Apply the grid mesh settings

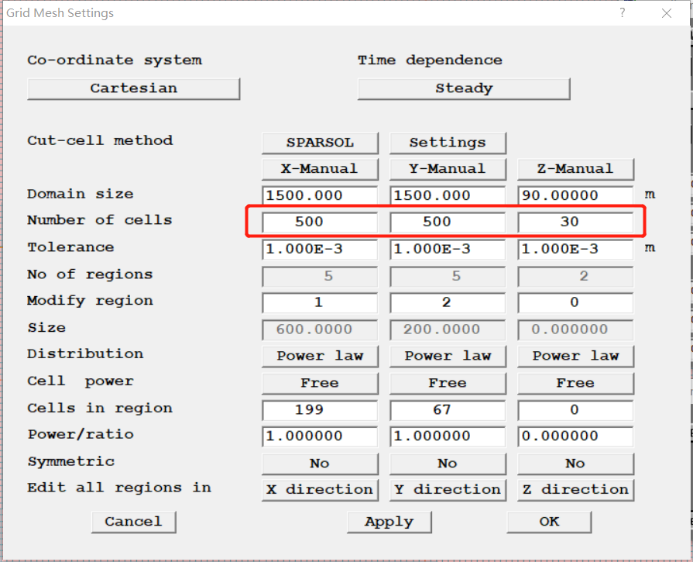(x=389, y=522)
